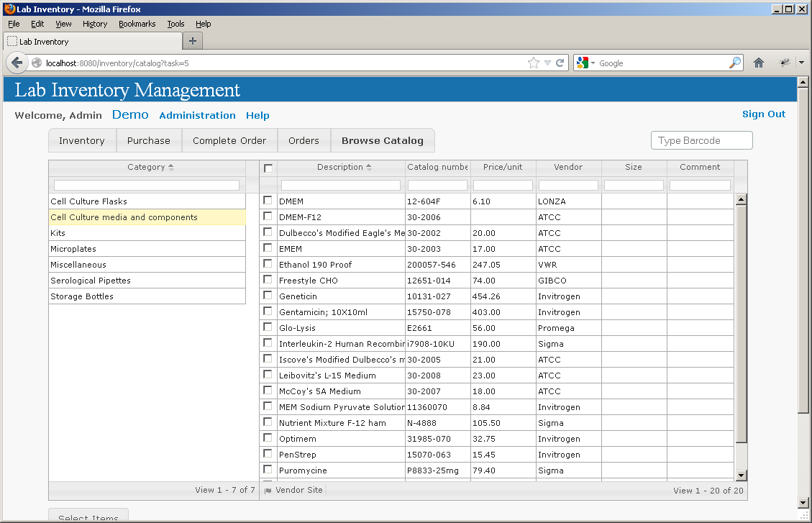Open the Bookmarks menu
The image size is (812, 523).
coord(137,24)
